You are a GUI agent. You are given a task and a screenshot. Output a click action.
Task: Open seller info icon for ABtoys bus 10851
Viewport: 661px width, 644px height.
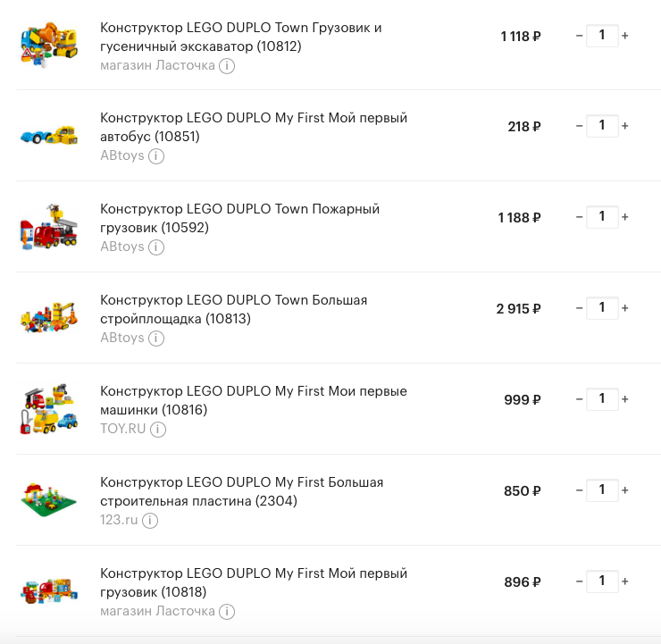coord(155,156)
